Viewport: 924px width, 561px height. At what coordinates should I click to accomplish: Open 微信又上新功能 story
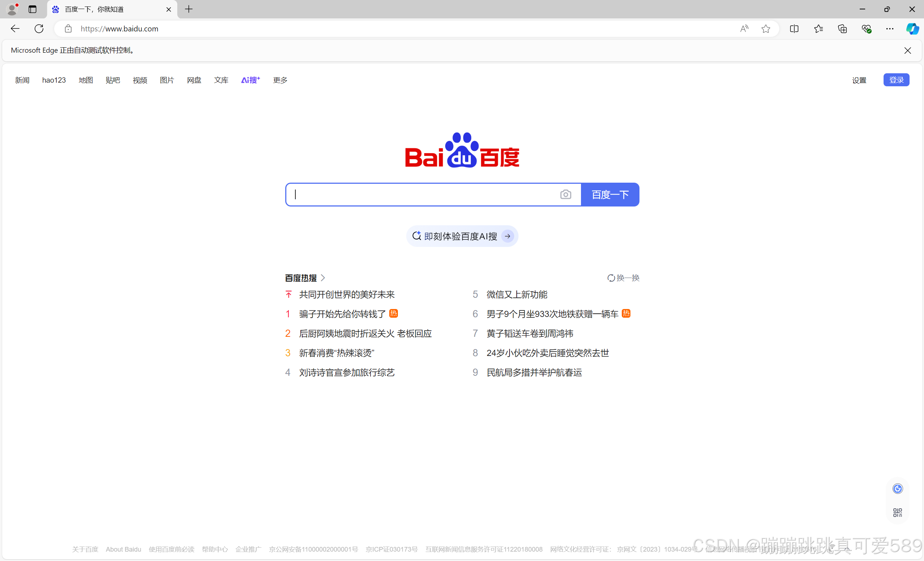(517, 294)
